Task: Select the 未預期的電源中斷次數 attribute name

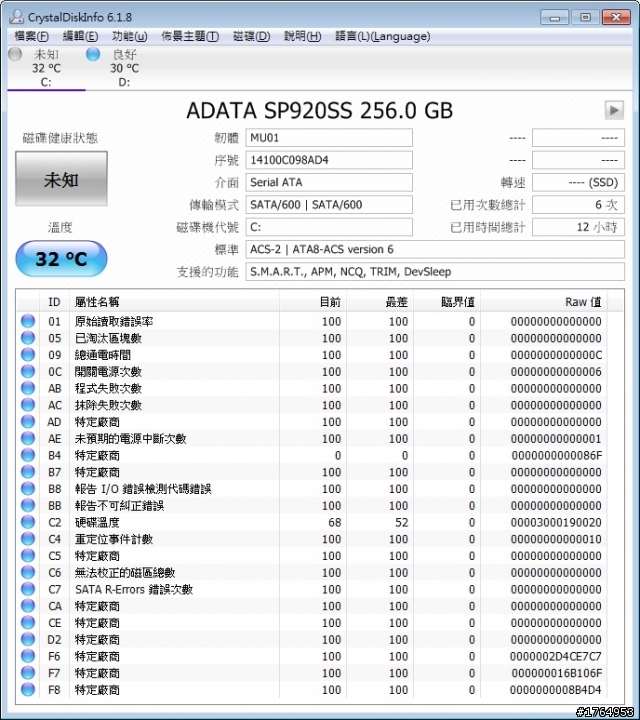Action: pos(130,439)
